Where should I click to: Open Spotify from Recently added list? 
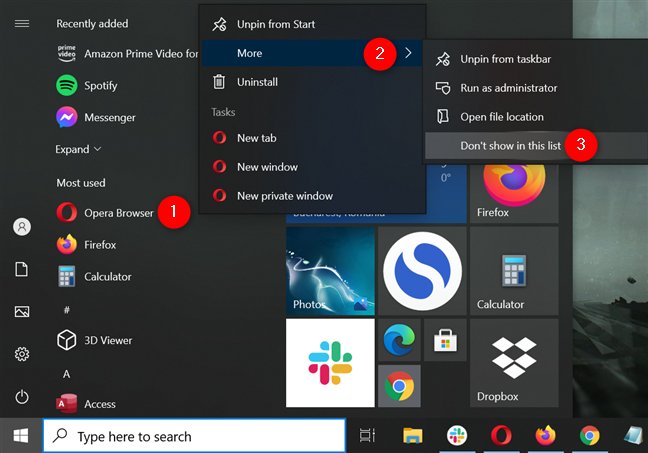[101, 85]
